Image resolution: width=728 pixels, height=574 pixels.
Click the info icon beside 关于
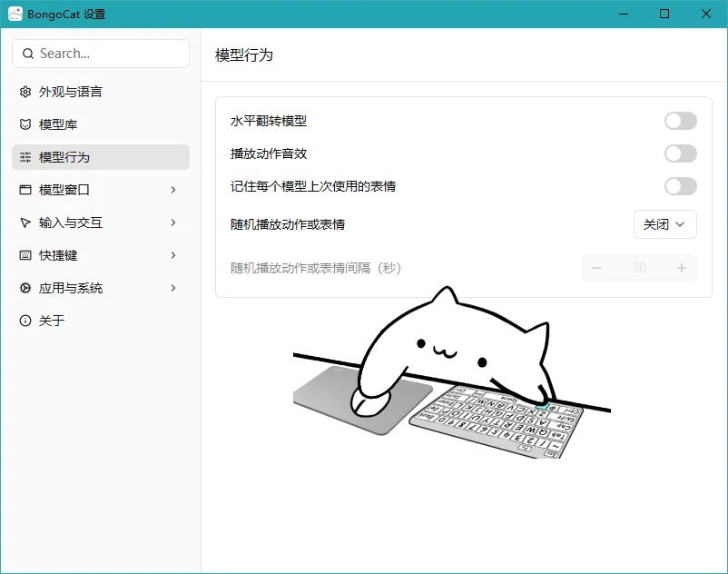(x=25, y=321)
